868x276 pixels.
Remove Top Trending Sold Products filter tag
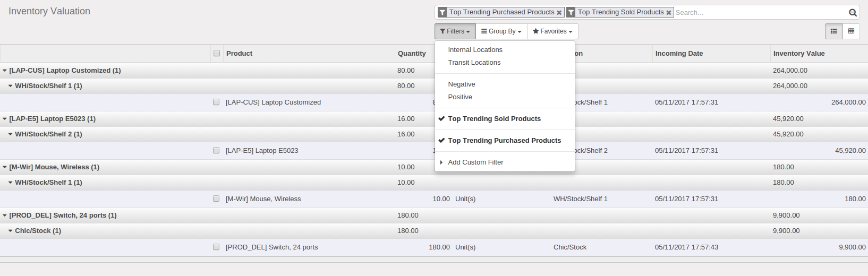[x=668, y=13]
